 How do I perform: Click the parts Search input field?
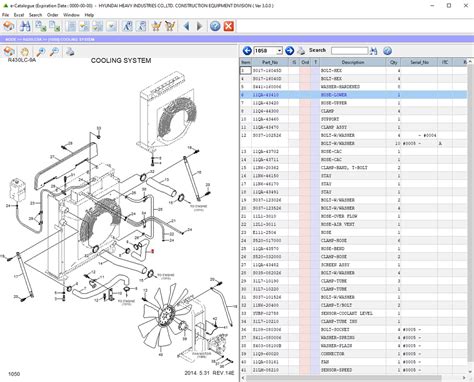tap(349, 51)
